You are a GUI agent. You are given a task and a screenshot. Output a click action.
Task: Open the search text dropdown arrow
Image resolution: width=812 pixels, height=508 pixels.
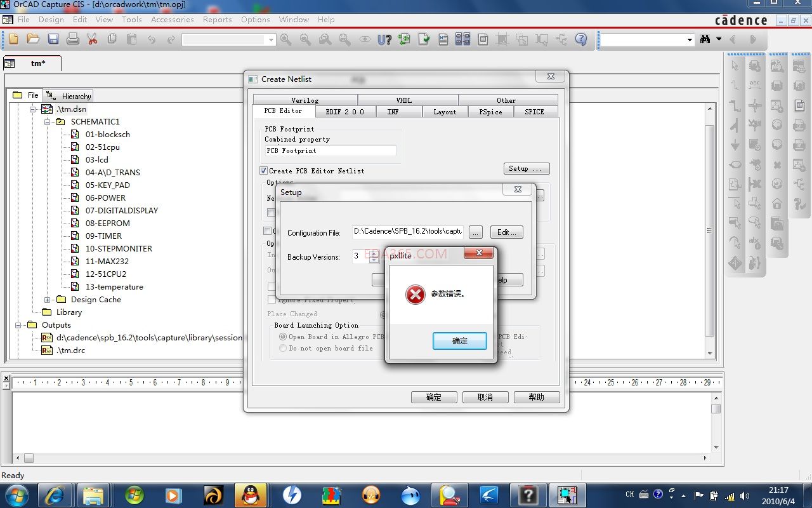(x=690, y=40)
